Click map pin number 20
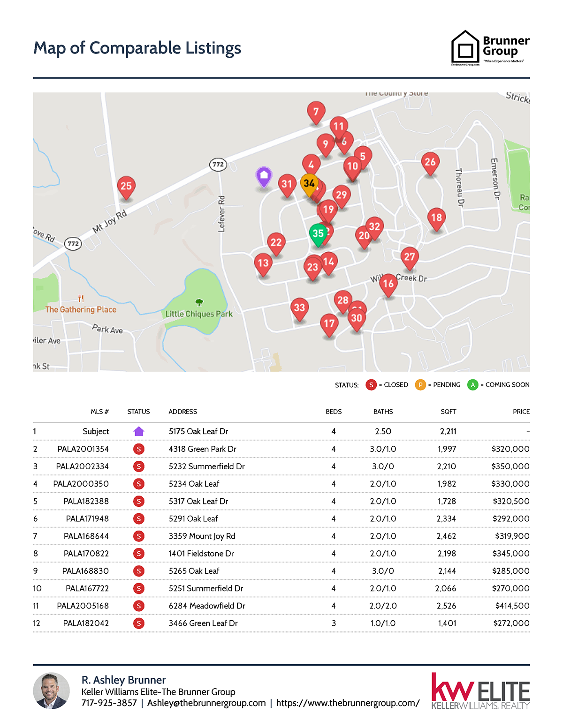The height and width of the screenshot is (728, 563). pyautogui.click(x=364, y=237)
